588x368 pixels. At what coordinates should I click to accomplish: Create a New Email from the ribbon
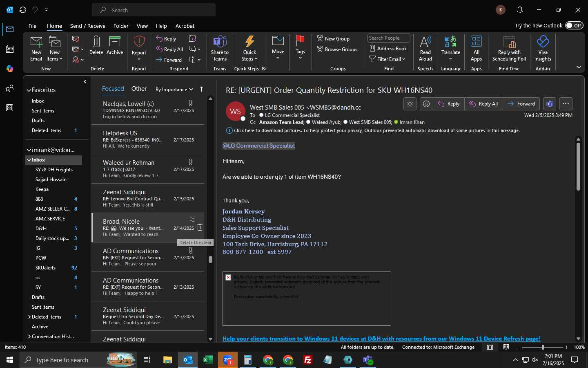(36, 48)
